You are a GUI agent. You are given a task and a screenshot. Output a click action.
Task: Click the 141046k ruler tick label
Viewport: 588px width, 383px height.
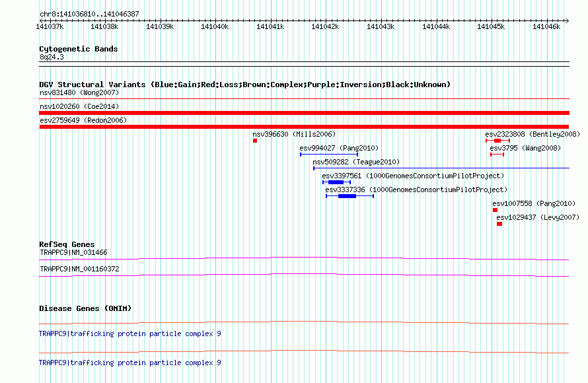(546, 26)
